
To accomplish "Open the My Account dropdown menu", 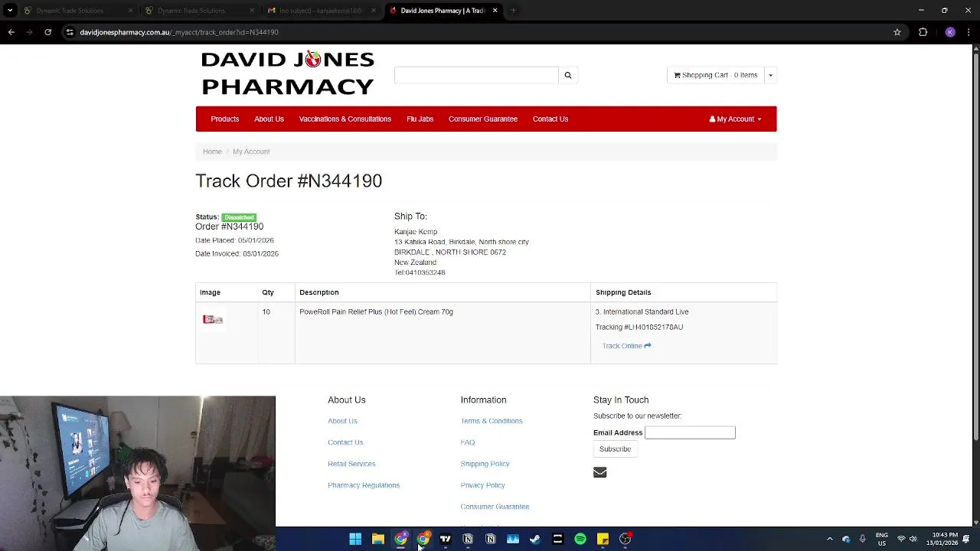I will [x=735, y=119].
